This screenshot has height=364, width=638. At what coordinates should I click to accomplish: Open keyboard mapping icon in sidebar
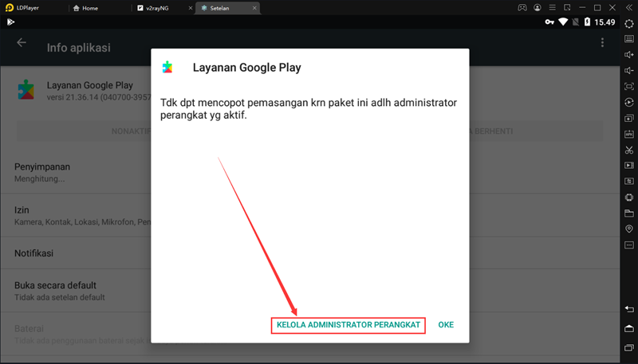[x=629, y=39]
